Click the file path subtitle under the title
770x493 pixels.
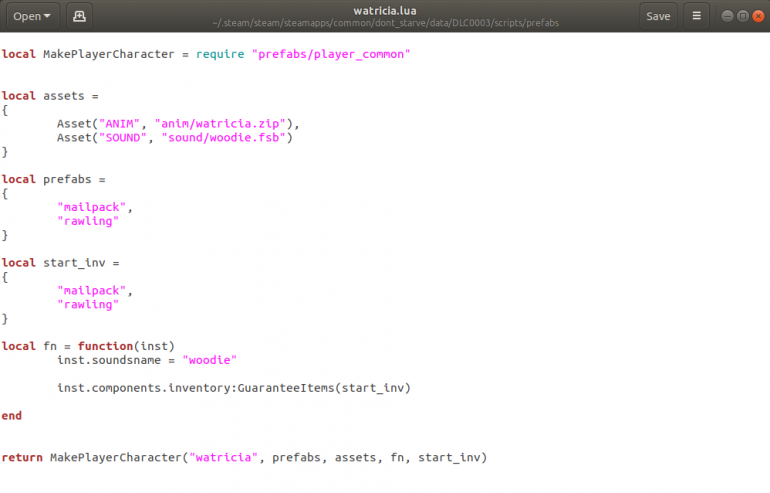point(384,23)
